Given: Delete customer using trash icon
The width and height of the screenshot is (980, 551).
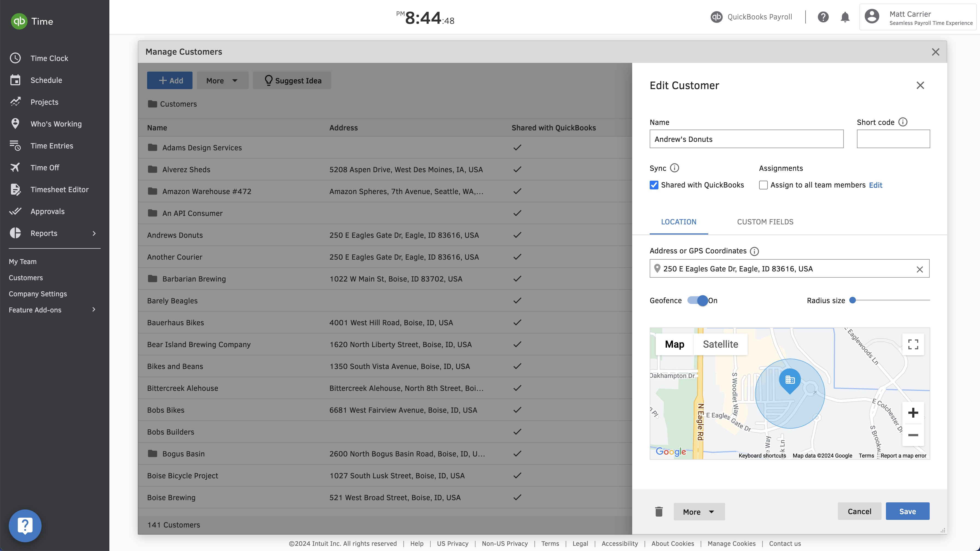Looking at the screenshot, I should 659,511.
